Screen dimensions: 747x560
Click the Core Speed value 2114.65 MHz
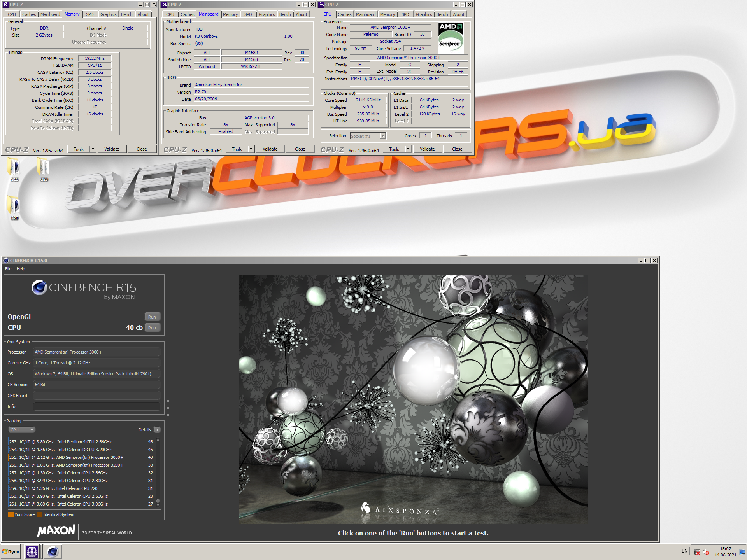point(368,100)
